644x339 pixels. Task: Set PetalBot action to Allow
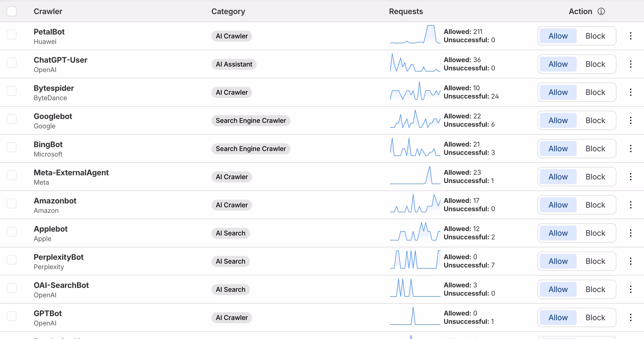coord(558,36)
